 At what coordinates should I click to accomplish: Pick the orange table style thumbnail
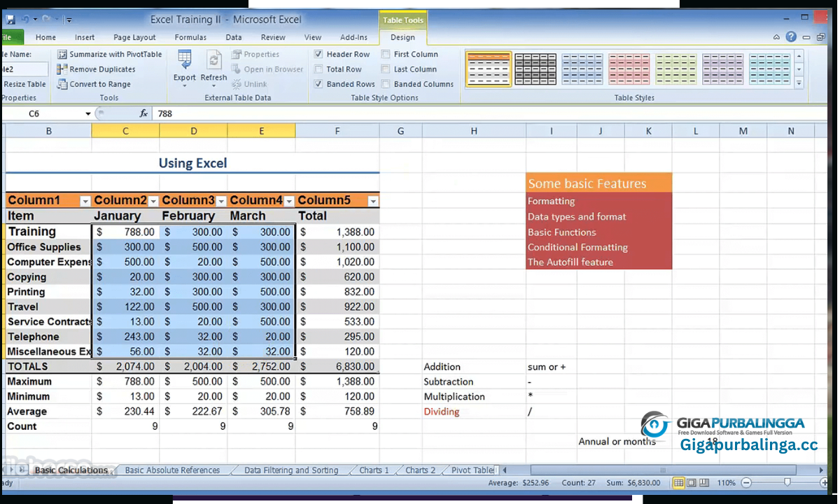click(x=489, y=69)
